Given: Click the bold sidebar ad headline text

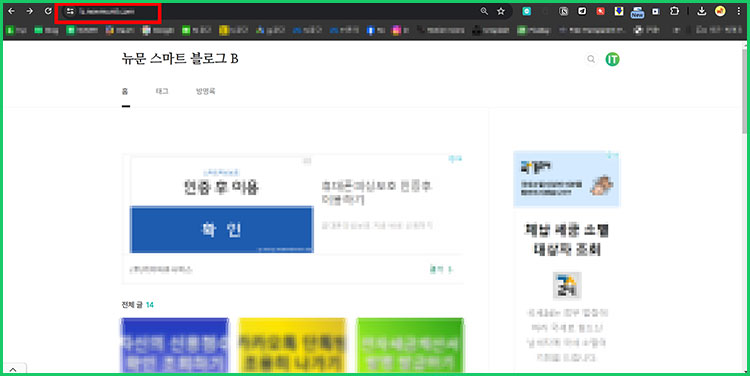Looking at the screenshot, I should coord(567,240).
